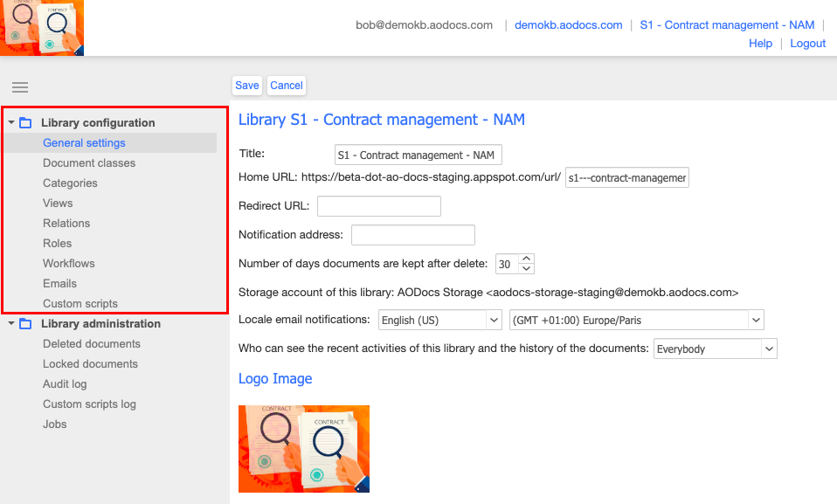Focus the Title input field
837x504 pixels.
tap(418, 155)
